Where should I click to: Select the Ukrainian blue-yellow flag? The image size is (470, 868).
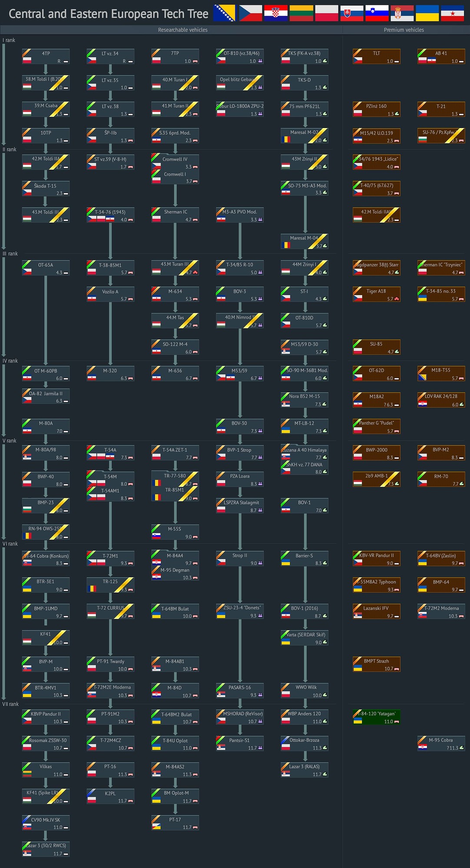pyautogui.click(x=427, y=13)
